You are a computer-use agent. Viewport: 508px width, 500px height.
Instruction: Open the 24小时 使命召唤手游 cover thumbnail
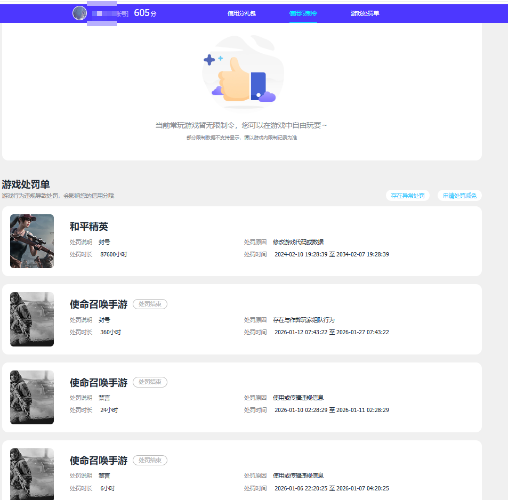coord(32,397)
